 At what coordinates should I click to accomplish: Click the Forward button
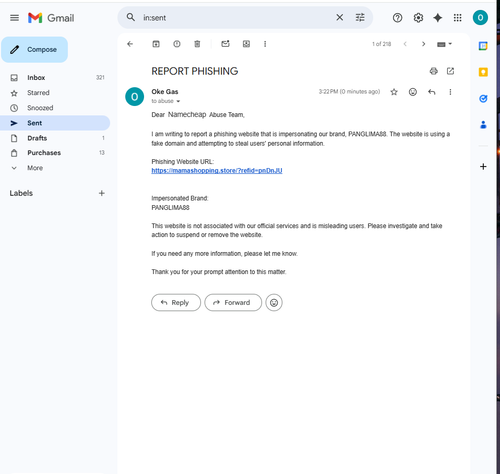pyautogui.click(x=233, y=303)
